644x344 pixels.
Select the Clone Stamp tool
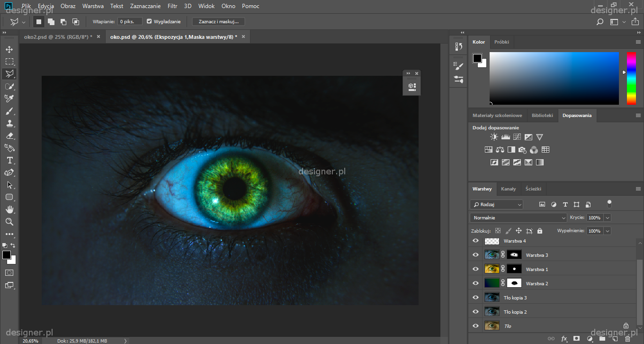point(9,124)
